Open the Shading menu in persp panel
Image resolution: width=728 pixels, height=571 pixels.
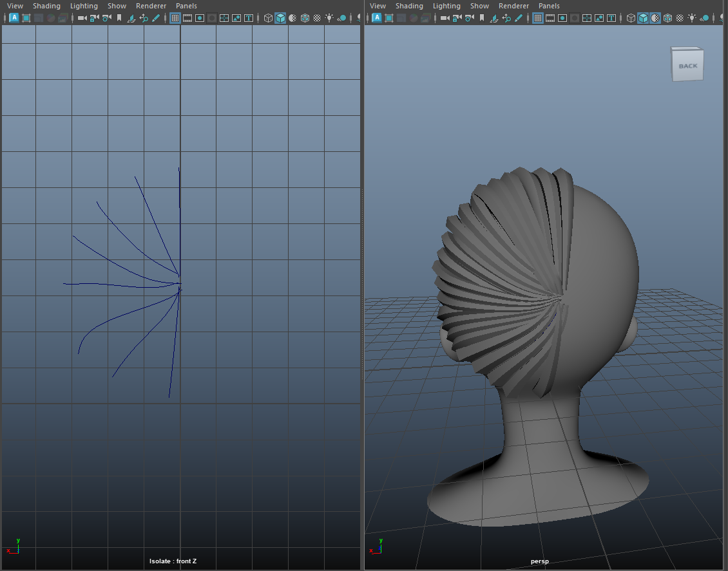[x=409, y=6]
